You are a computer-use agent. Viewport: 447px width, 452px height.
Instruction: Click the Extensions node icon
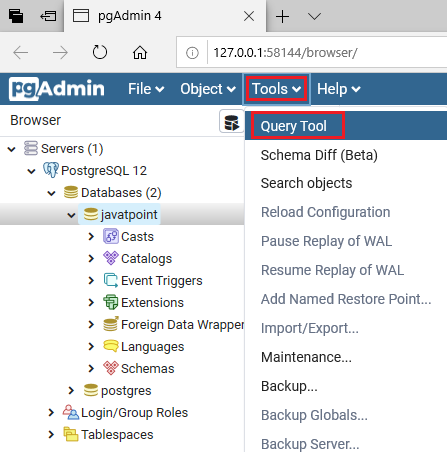tap(111, 303)
